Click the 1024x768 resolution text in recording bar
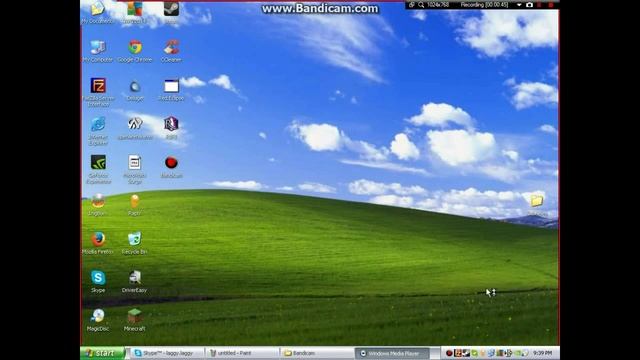 (438, 5)
